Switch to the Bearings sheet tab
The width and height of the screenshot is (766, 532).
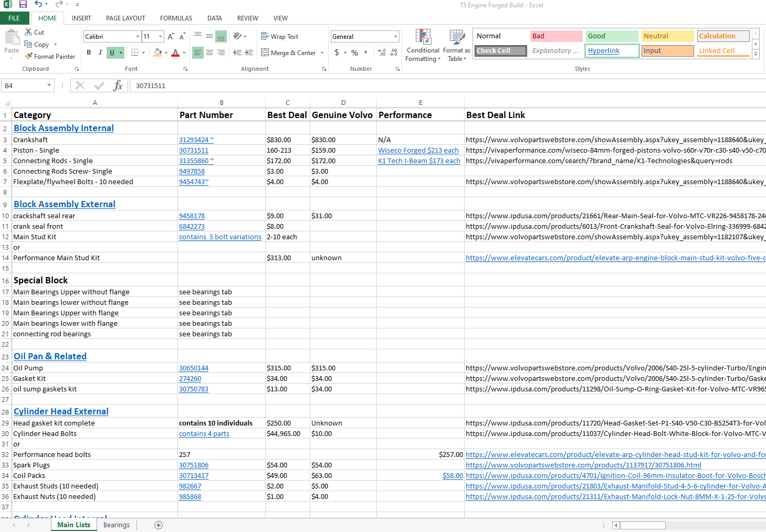[116, 525]
